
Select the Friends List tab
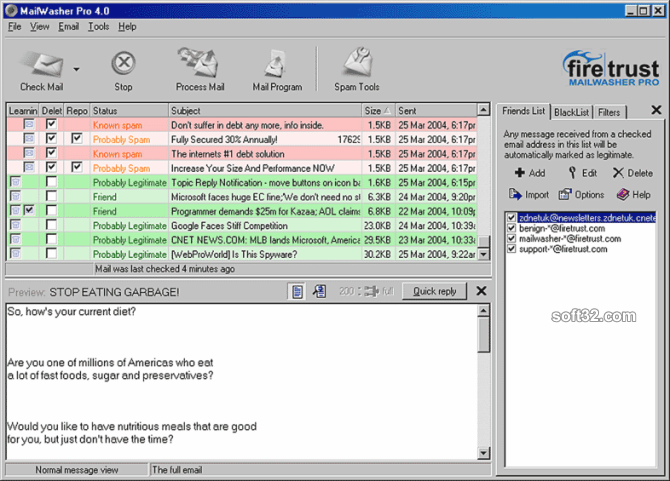click(524, 111)
